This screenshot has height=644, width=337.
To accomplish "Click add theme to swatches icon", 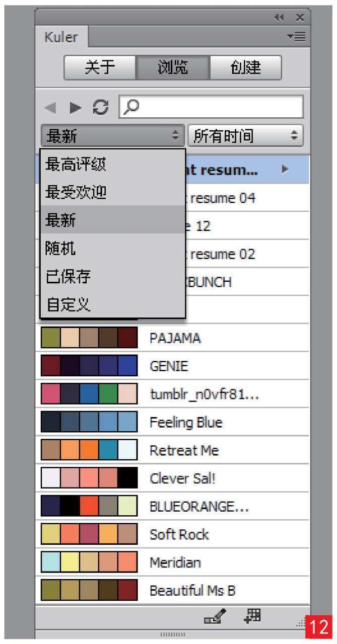I will tap(252, 615).
